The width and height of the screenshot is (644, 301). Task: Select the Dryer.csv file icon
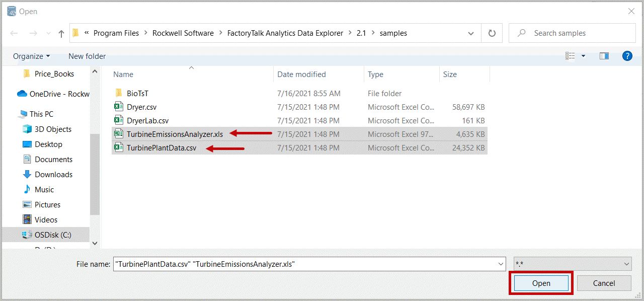[x=119, y=107]
